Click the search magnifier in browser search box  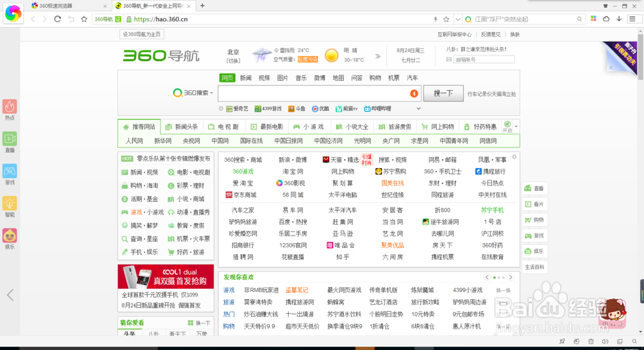click(579, 19)
